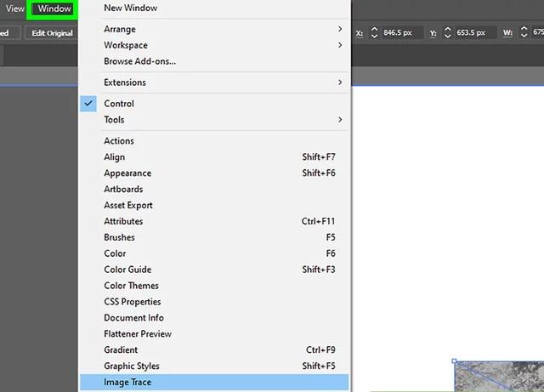Expand the Tools submenu
The image size is (544, 392).
tap(214, 119)
